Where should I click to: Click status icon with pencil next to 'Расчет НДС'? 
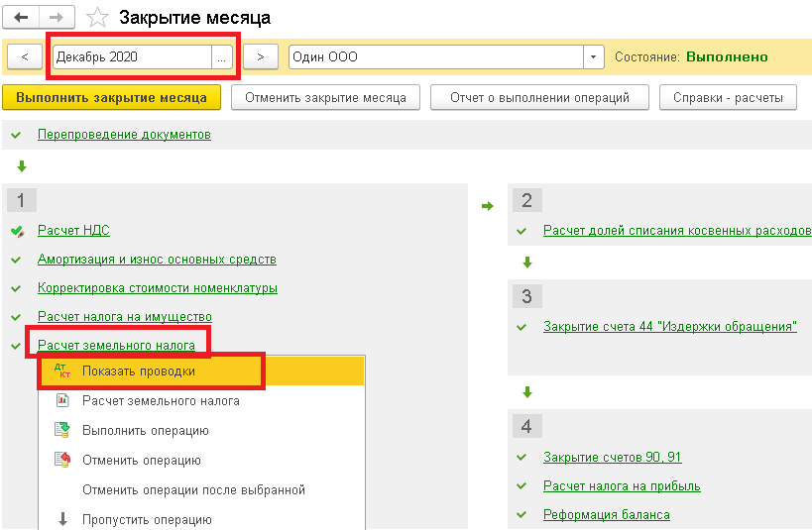click(x=18, y=232)
